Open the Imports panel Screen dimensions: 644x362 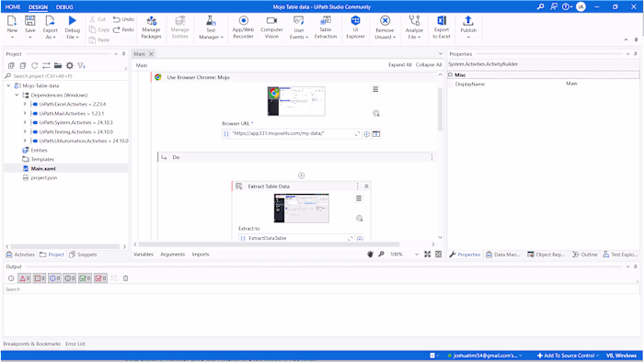201,255
